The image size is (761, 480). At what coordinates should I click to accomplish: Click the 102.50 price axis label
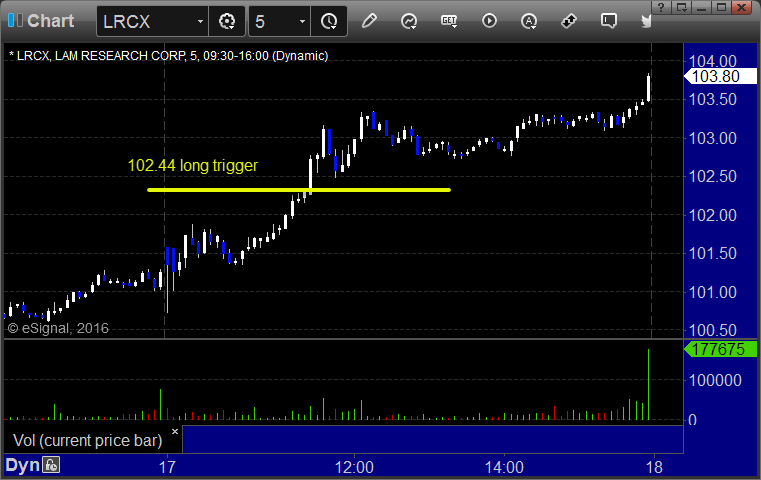(713, 176)
